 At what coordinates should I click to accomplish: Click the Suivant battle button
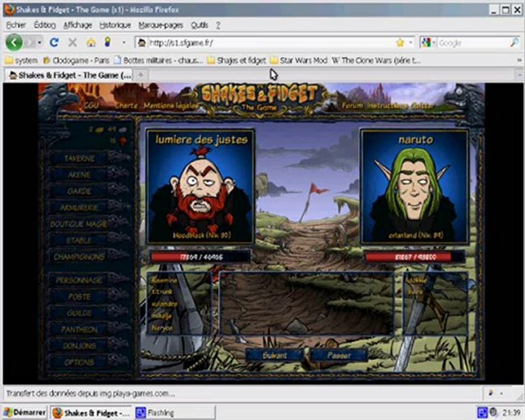point(275,355)
